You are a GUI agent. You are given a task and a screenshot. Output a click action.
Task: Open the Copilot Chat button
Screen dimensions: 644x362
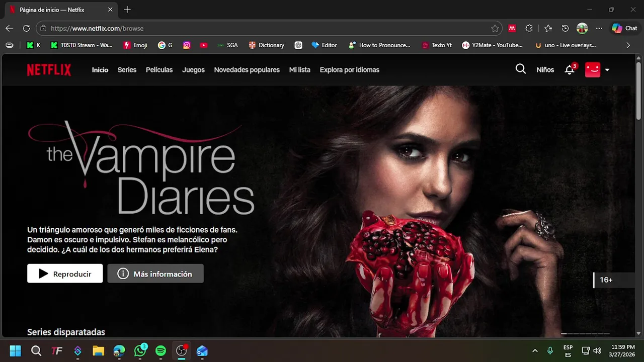pyautogui.click(x=625, y=28)
